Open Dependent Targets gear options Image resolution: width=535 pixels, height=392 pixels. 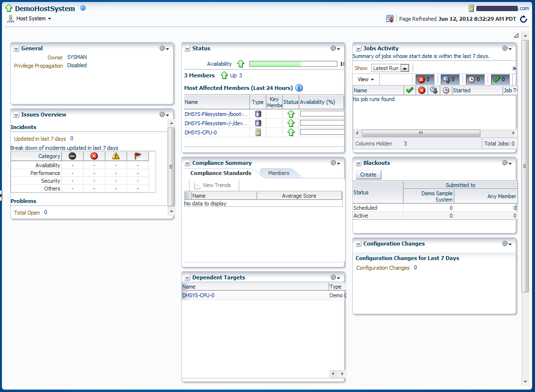coord(335,277)
